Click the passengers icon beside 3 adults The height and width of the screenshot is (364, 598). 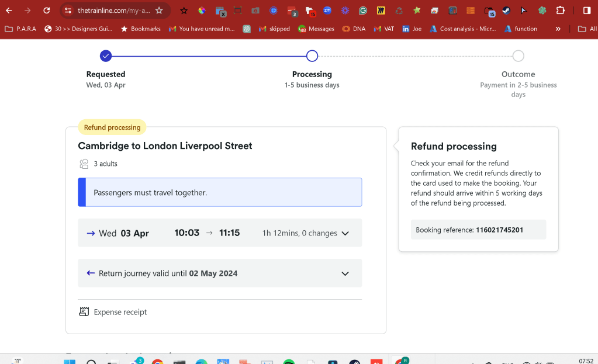click(84, 164)
